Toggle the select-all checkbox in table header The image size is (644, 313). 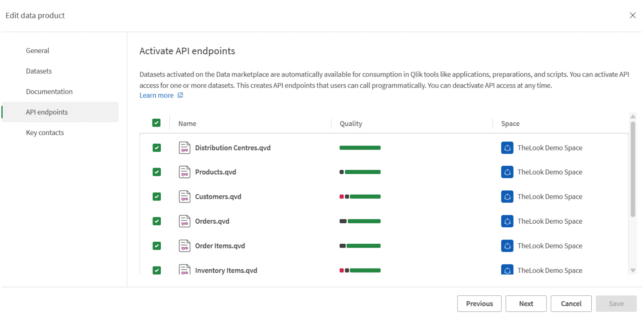point(156,123)
